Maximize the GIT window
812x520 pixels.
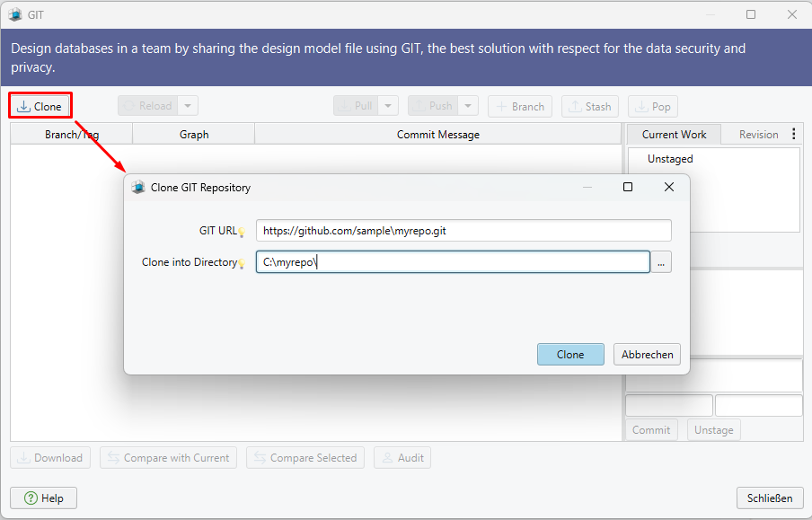tap(751, 14)
